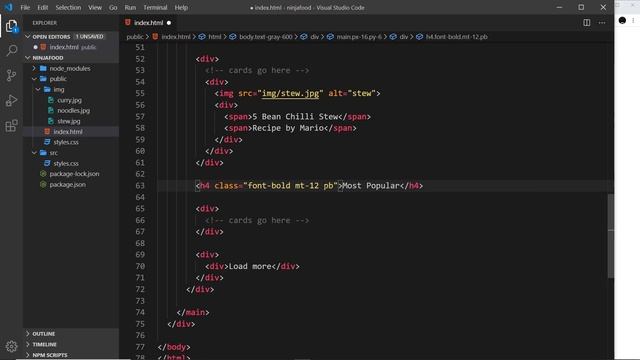Click the image icon beside curry.jpg

[51, 100]
